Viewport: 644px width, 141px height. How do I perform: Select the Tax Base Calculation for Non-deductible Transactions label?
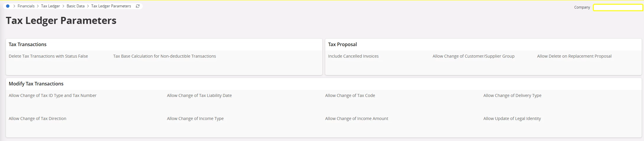(165, 56)
